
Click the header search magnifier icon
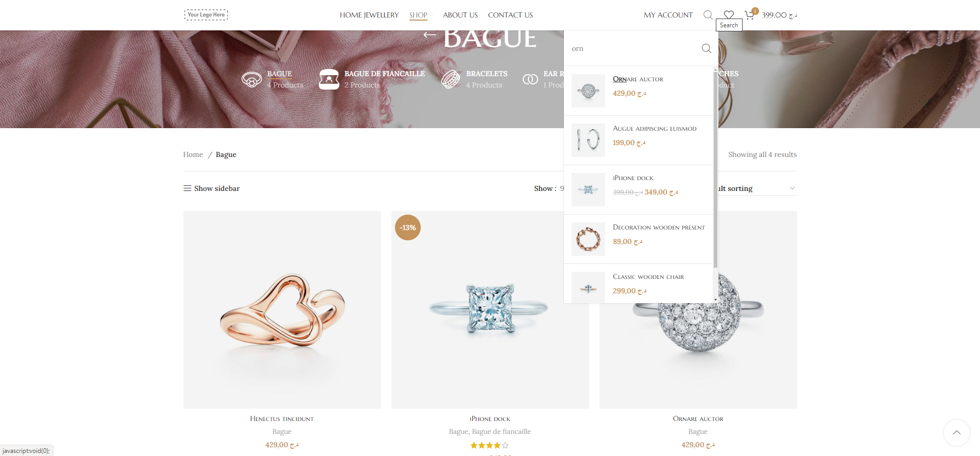coord(708,15)
